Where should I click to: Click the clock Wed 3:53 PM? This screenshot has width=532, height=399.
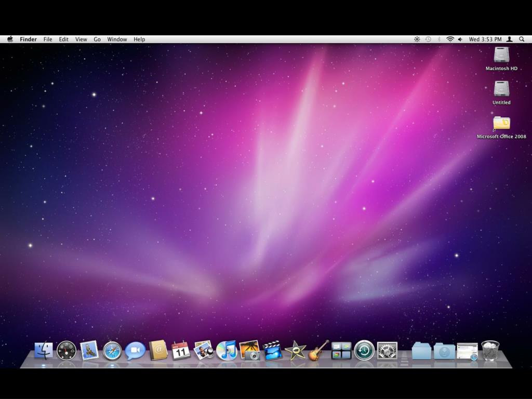click(485, 39)
